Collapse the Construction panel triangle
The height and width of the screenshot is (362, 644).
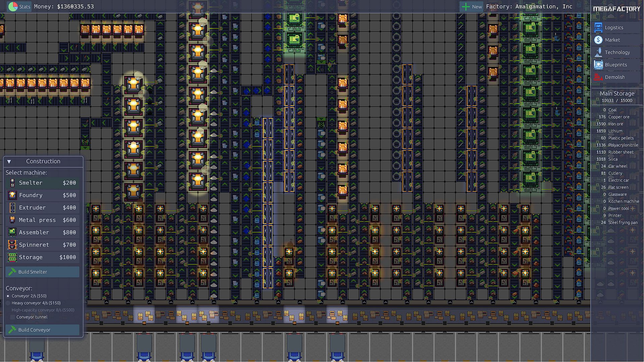pyautogui.click(x=9, y=162)
